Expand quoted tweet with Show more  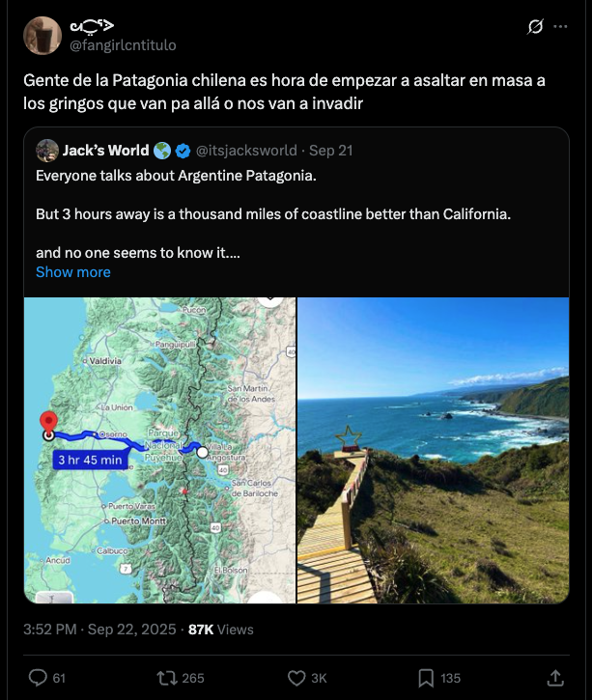pyautogui.click(x=73, y=272)
